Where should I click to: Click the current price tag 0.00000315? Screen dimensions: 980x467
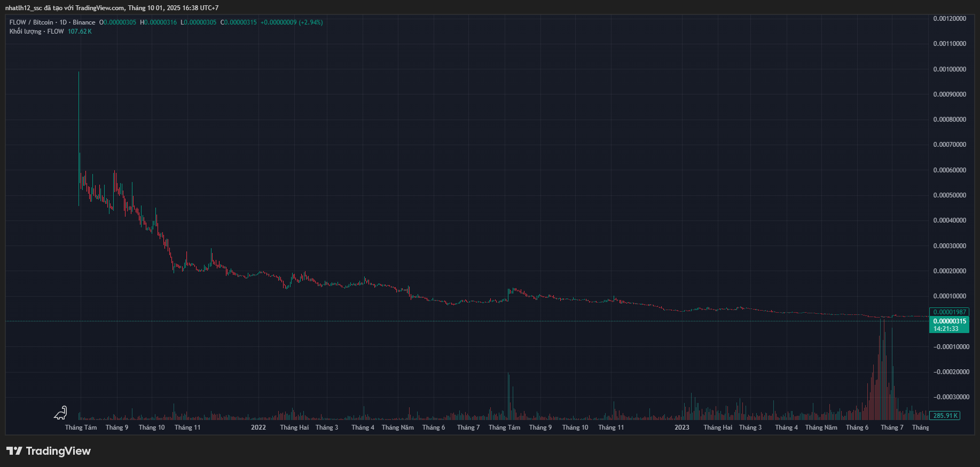coord(949,324)
